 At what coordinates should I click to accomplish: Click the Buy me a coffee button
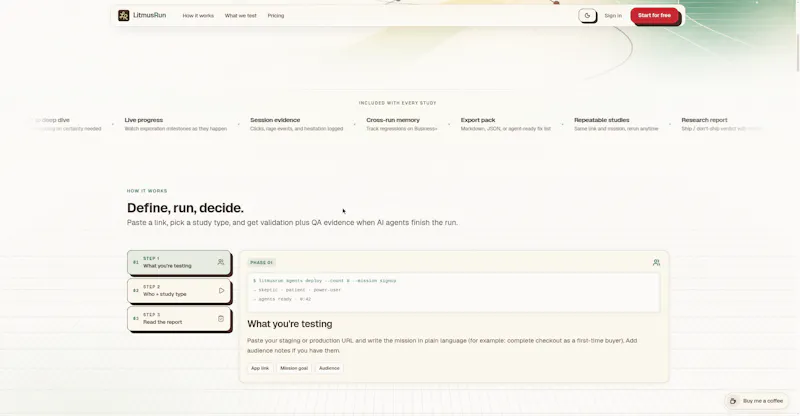point(757,401)
